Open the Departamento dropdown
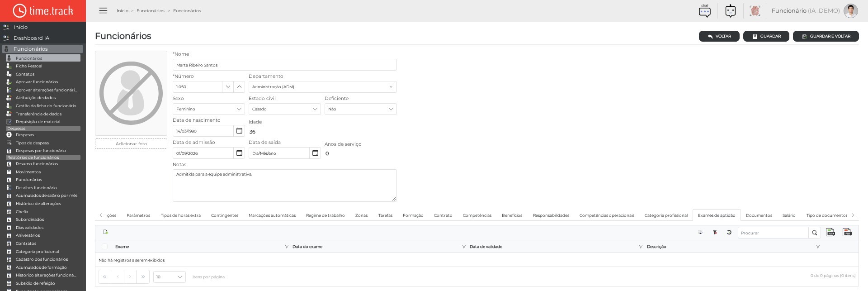868x291 pixels. [323, 87]
